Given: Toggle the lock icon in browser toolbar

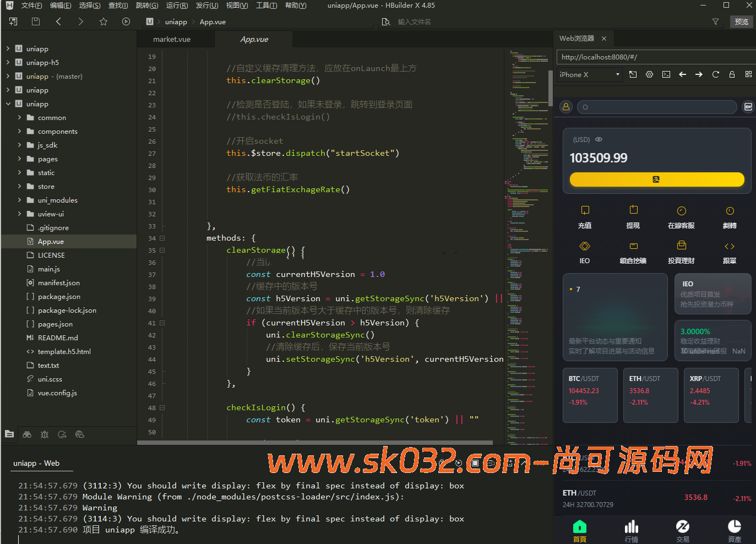Looking at the screenshot, I should click(x=732, y=74).
